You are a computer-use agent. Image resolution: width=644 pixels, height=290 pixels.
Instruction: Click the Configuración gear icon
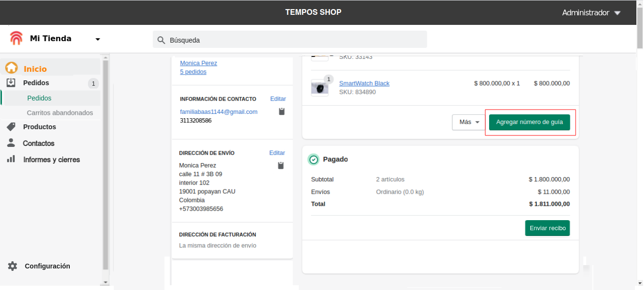(12, 266)
